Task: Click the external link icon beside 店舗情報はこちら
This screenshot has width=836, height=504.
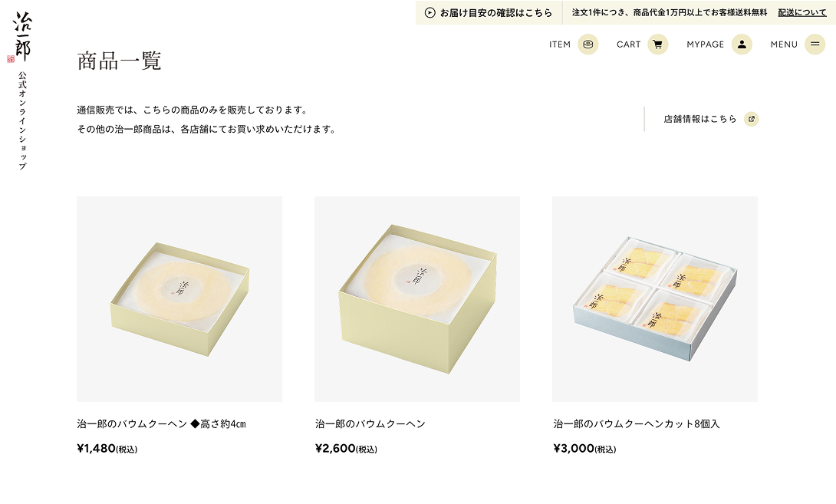Action: point(751,119)
